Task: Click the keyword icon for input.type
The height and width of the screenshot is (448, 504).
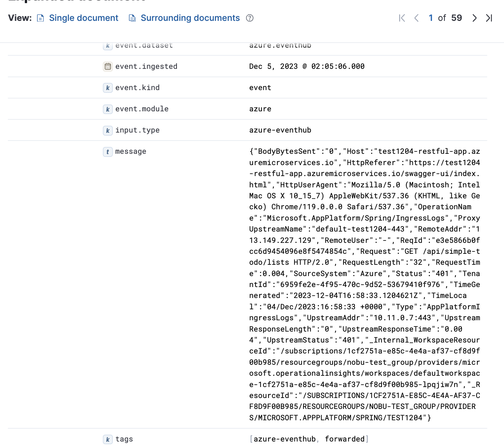Action: point(108,130)
